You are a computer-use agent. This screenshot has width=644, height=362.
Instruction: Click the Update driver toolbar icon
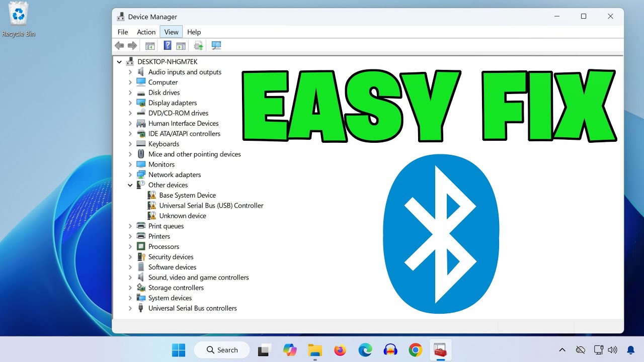click(199, 46)
